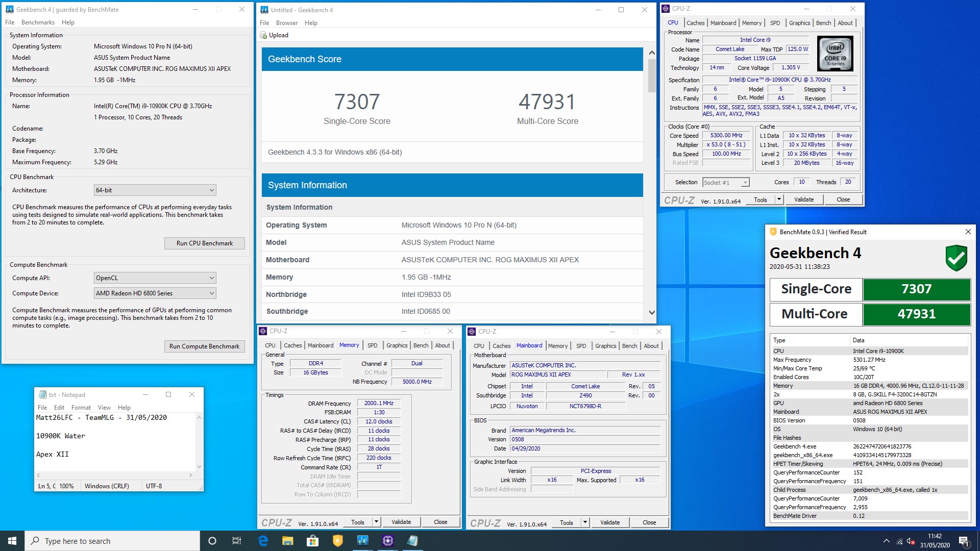The width and height of the screenshot is (980, 551).
Task: Open the Architecture 64-bit dropdown
Action: pyautogui.click(x=155, y=190)
